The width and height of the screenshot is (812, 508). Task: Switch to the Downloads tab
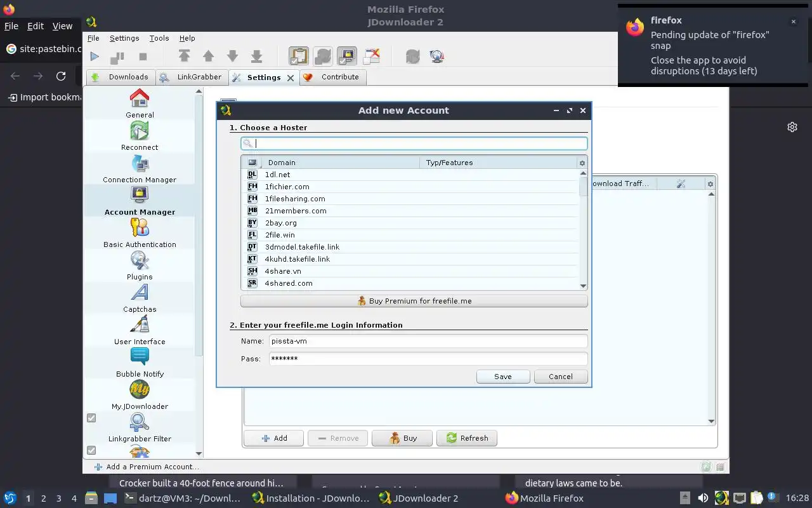121,77
